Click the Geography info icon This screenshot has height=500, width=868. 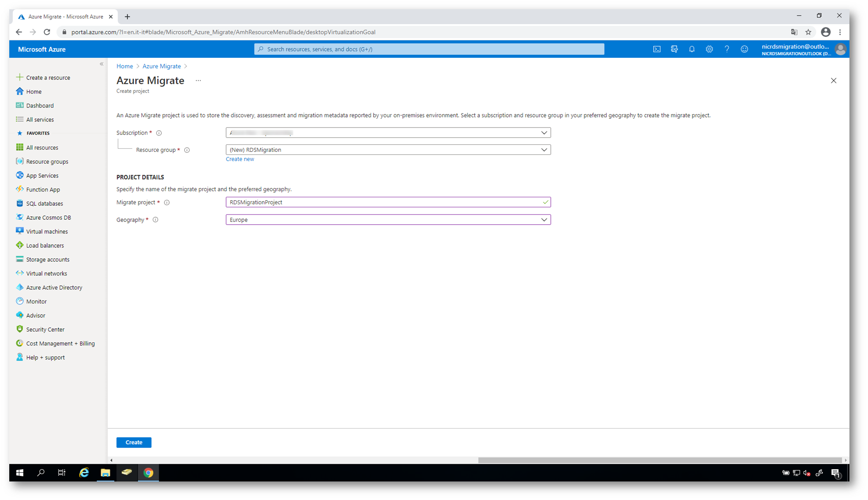point(155,220)
